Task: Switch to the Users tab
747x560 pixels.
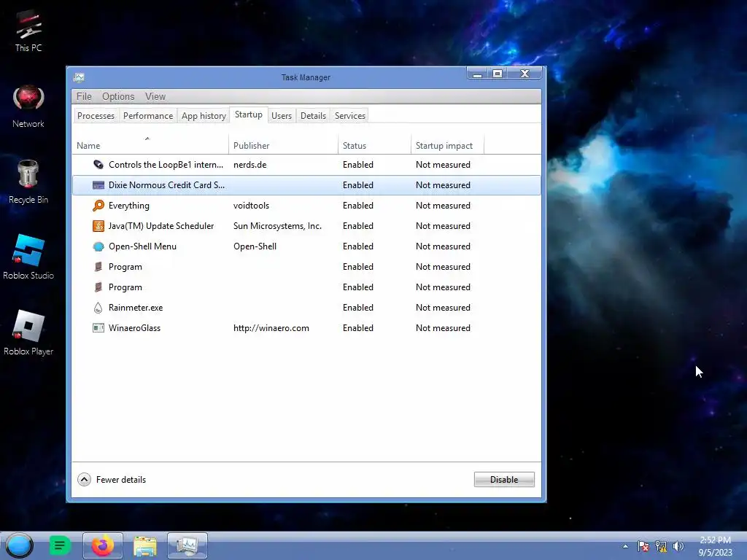Action: [x=282, y=116]
